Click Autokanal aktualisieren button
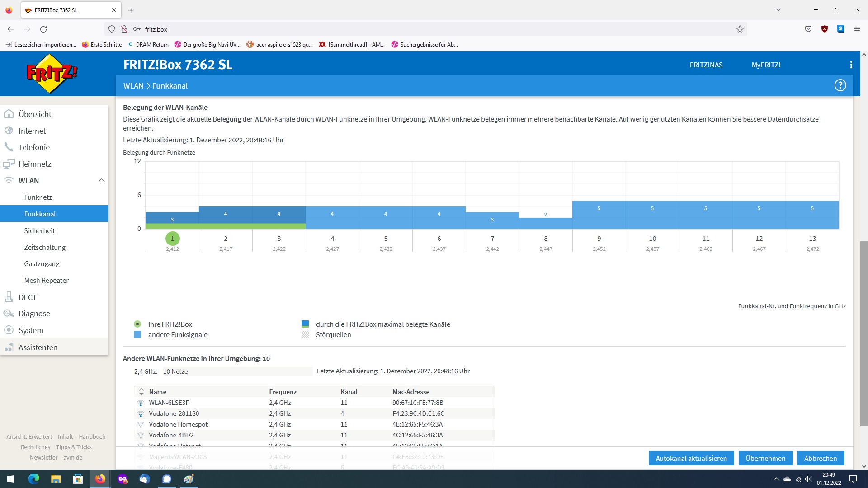This screenshot has width=868, height=488. pyautogui.click(x=691, y=458)
